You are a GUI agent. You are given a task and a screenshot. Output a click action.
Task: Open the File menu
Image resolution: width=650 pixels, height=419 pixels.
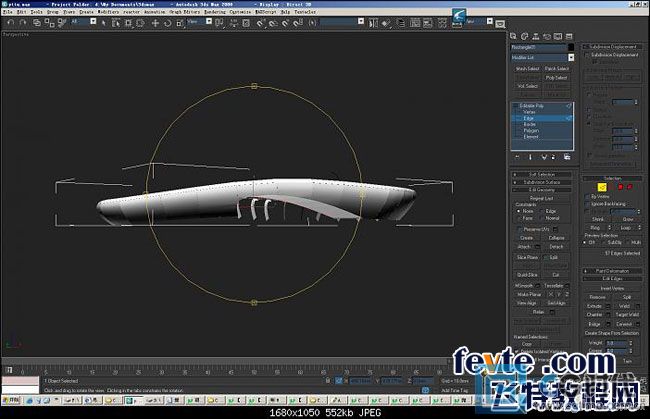point(7,12)
